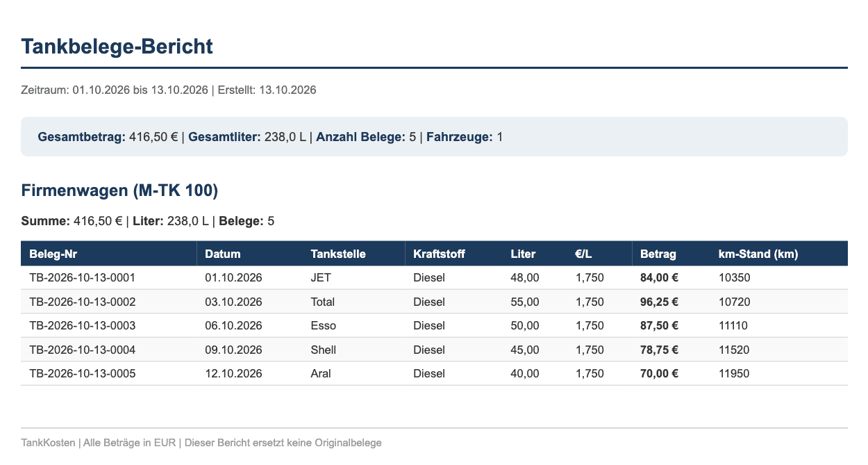Click the TankKosten footer note
The width and height of the screenshot is (868, 465).
click(201, 443)
